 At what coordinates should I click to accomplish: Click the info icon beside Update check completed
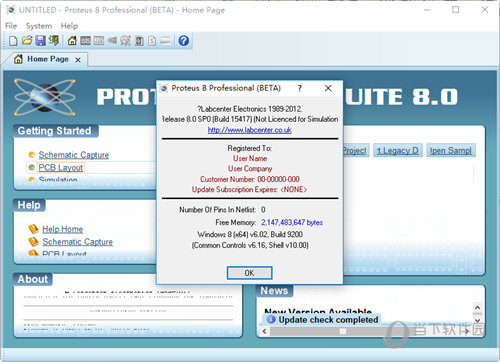(271, 319)
